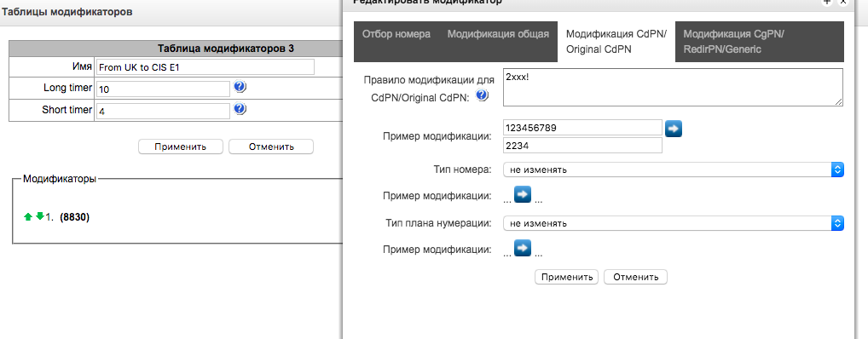Move modifier 8830 up with green arrow
This screenshot has width=868, height=339.
click(28, 217)
